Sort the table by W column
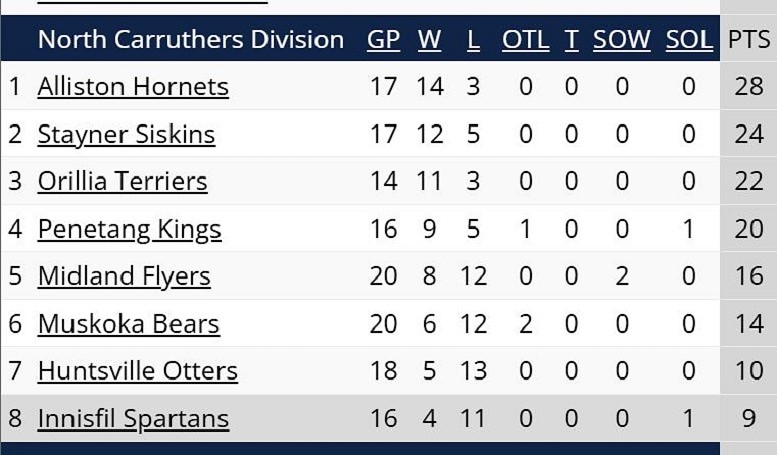The image size is (777, 455). pyautogui.click(x=429, y=40)
